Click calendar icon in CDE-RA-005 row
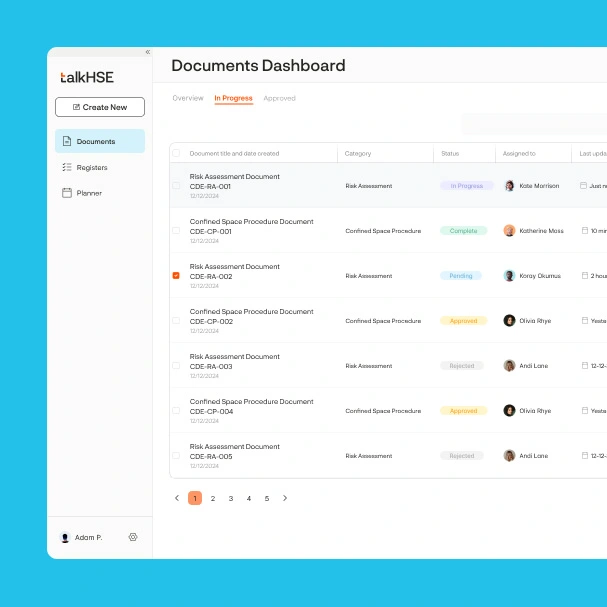Image resolution: width=607 pixels, height=607 pixels. click(585, 456)
